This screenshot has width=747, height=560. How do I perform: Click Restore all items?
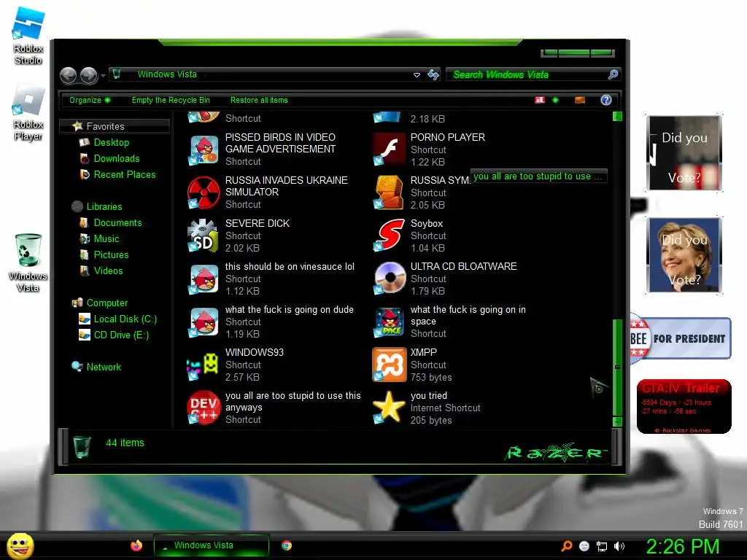(259, 100)
